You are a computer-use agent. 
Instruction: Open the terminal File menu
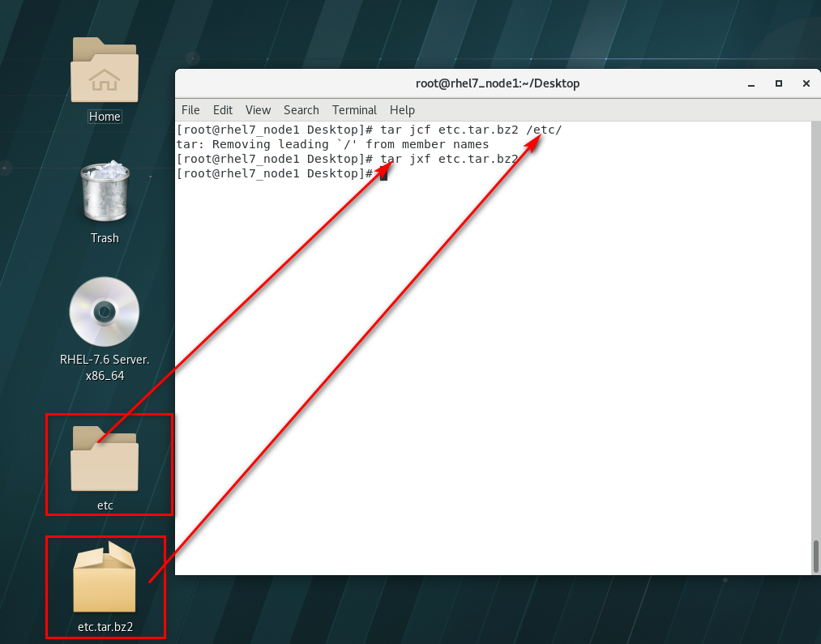pyautogui.click(x=190, y=110)
